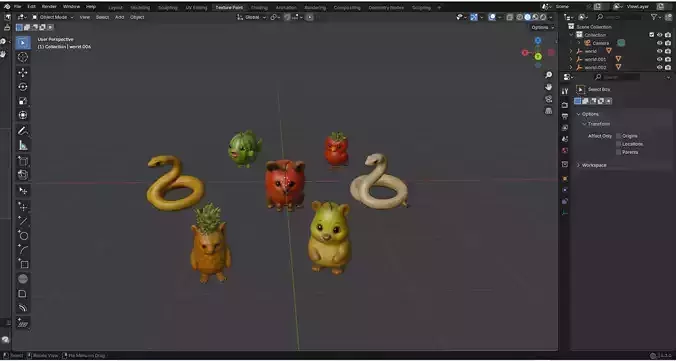
Task: Toggle Collection exclude checkbox in outliner
Action: 651,35
